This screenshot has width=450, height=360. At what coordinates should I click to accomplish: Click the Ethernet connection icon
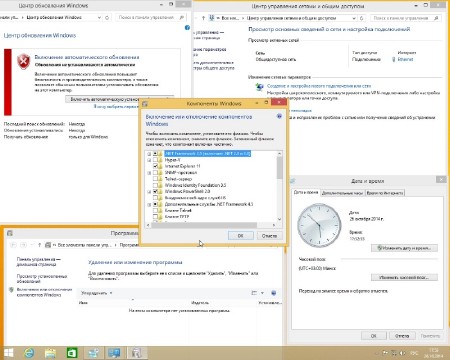394,59
